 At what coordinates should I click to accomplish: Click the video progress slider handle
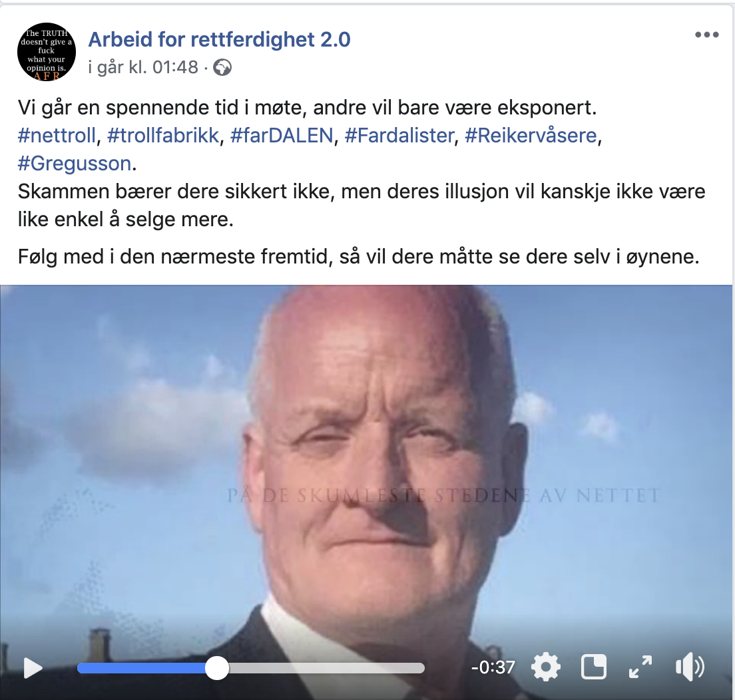[x=216, y=667]
